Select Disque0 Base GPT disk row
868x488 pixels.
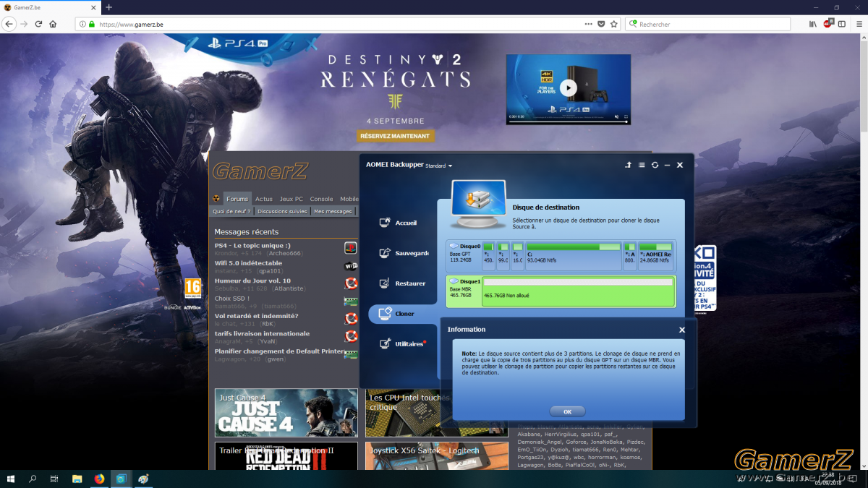[x=561, y=256]
